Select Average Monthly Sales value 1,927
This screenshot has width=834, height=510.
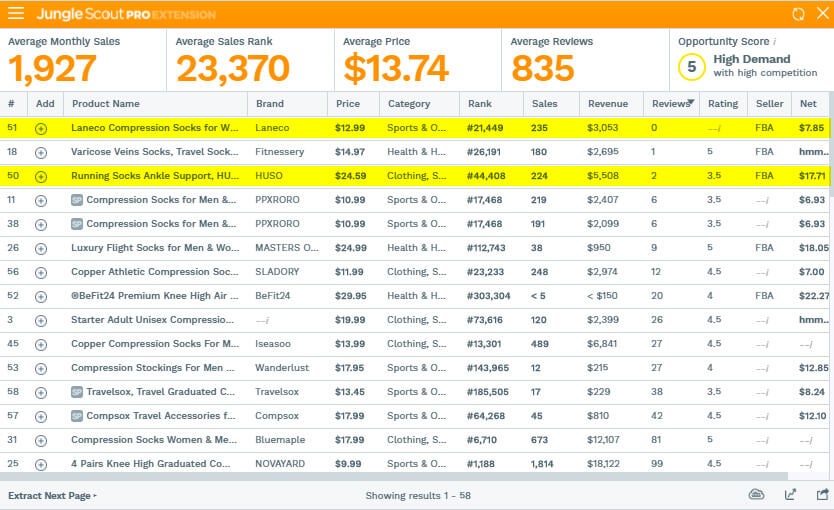(x=52, y=69)
